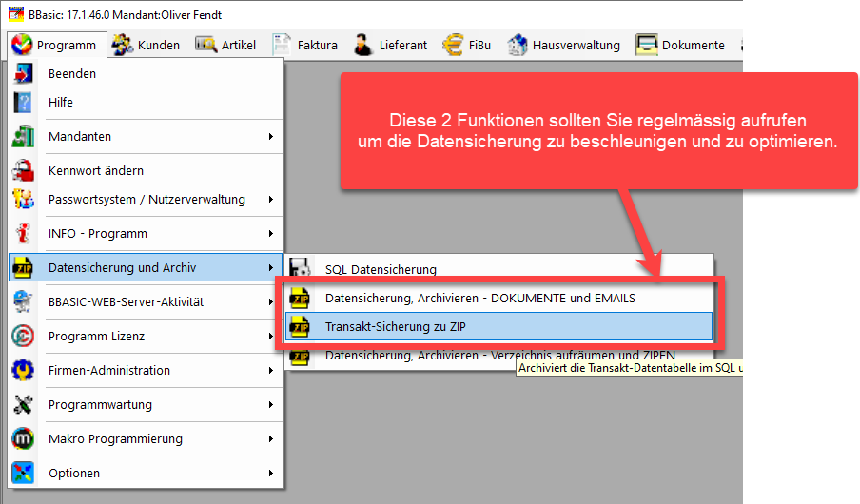Viewport: 860px width, 504px height.
Task: Click the Optionen icon
Action: click(x=23, y=473)
